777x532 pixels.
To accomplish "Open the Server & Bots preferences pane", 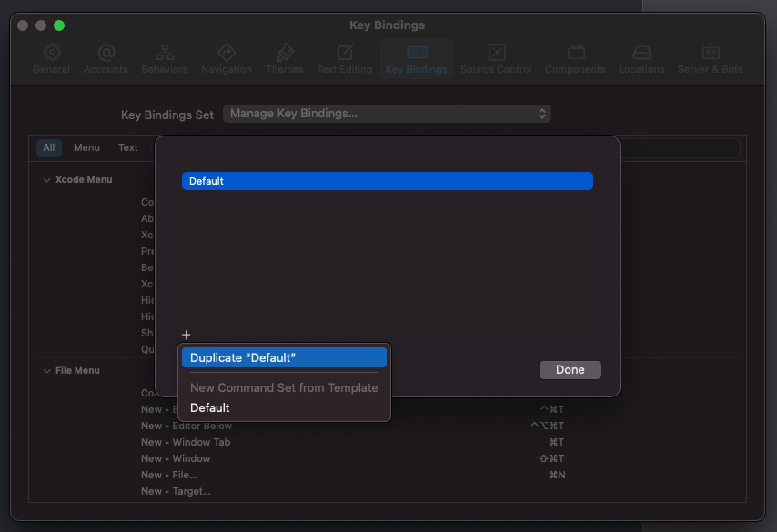I will coord(710,59).
